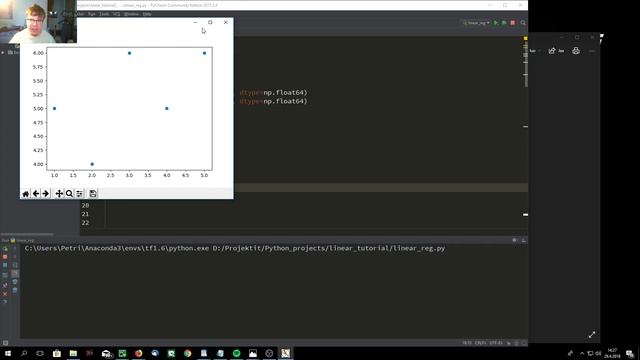Launch Microsoft Store from taskbar
The width and height of the screenshot is (640, 360).
pyautogui.click(x=57, y=353)
